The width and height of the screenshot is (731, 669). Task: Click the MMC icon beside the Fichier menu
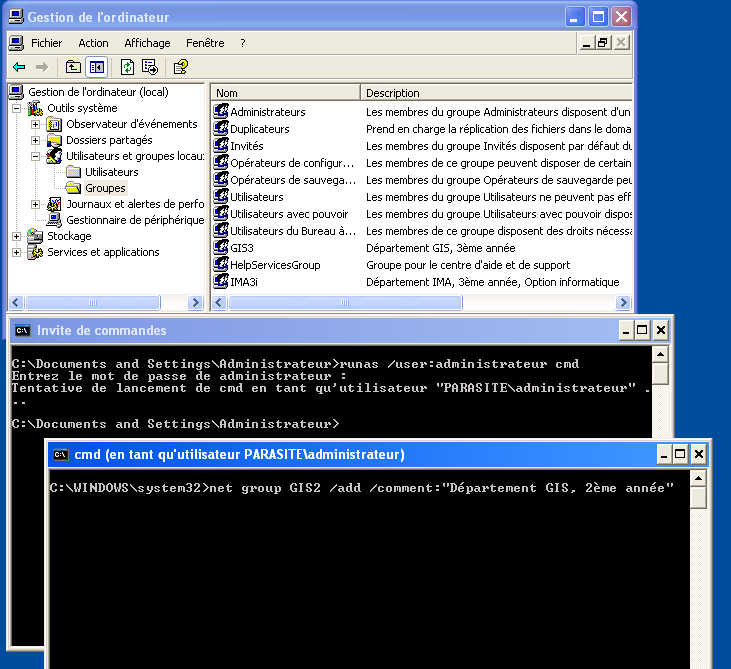pos(16,43)
